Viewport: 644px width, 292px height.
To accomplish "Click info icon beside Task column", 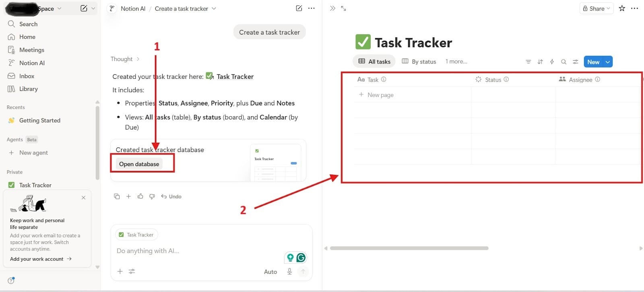I will 384,80.
